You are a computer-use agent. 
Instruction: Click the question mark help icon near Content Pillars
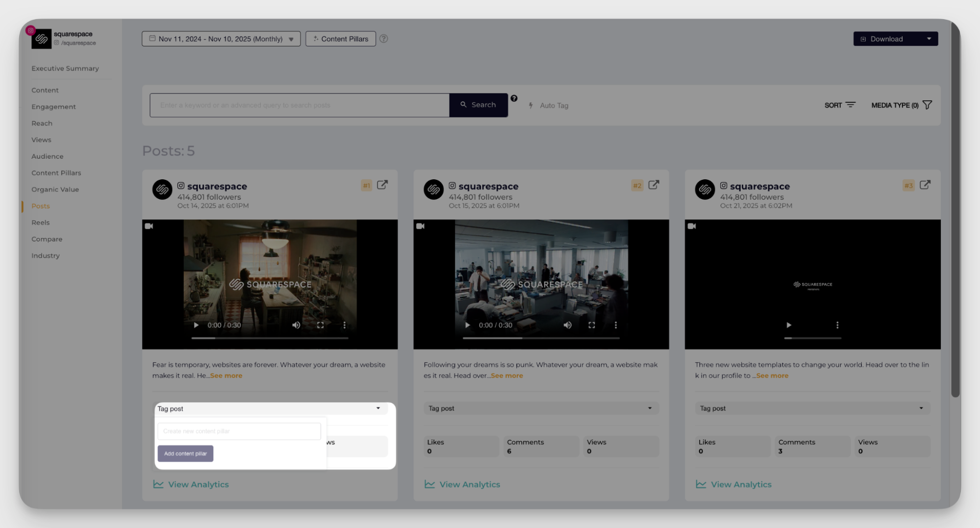[x=384, y=39]
